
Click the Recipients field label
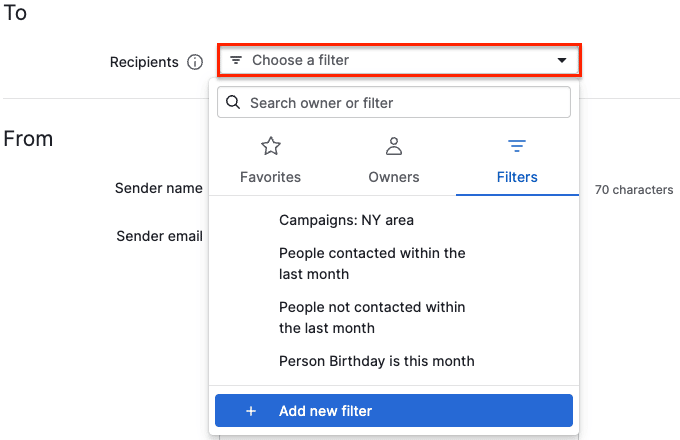tap(143, 62)
